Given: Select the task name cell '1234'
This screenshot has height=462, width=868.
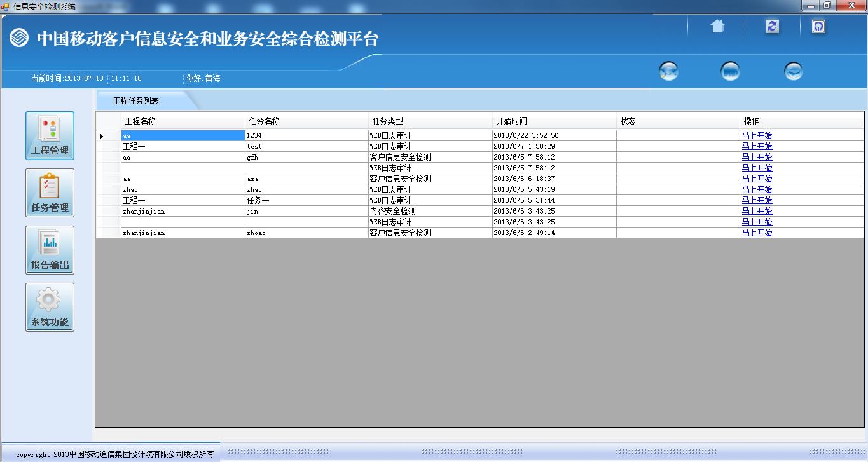Looking at the screenshot, I should [x=307, y=135].
